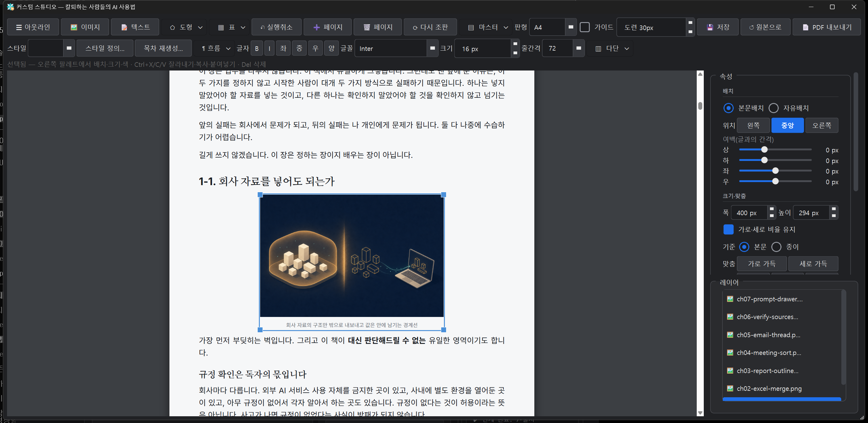Select 기준 종이 radio button
Screen dimensions: 868x423
776,247
